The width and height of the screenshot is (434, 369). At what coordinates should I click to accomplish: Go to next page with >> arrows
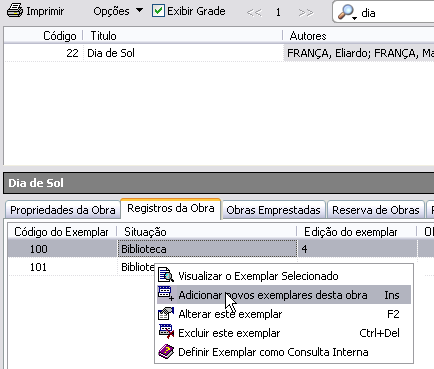306,13
